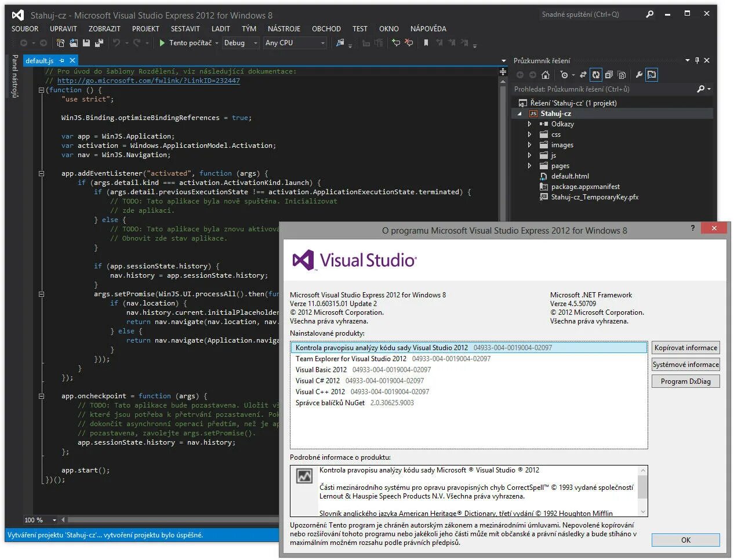
Task: Click the comment selection toolbar icon
Action: pos(396,43)
